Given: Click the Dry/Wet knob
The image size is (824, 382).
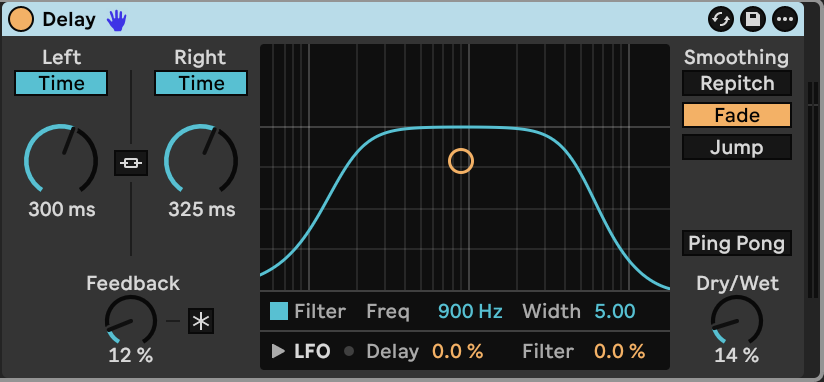Looking at the screenshot, I should [x=737, y=321].
